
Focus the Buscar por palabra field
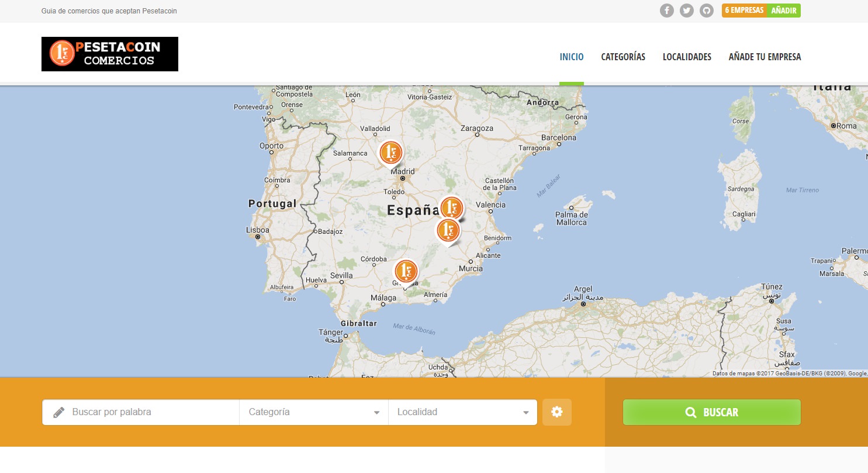tap(141, 412)
